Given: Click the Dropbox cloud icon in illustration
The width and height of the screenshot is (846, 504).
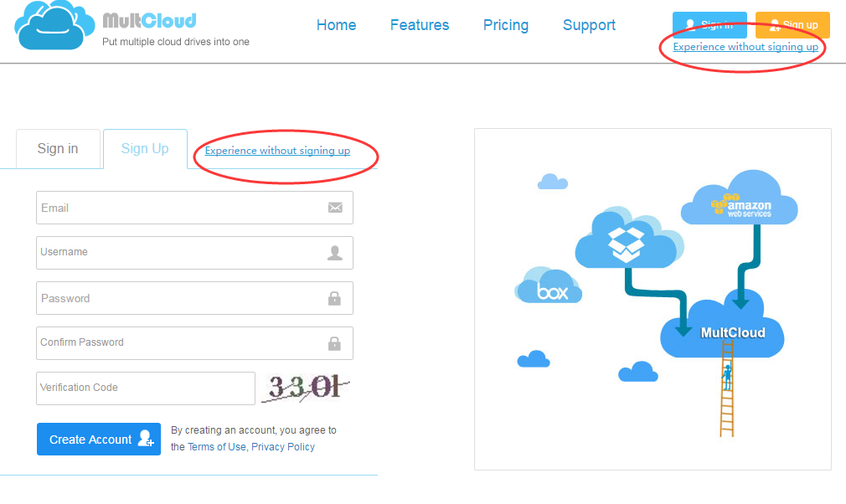Looking at the screenshot, I should 628,239.
